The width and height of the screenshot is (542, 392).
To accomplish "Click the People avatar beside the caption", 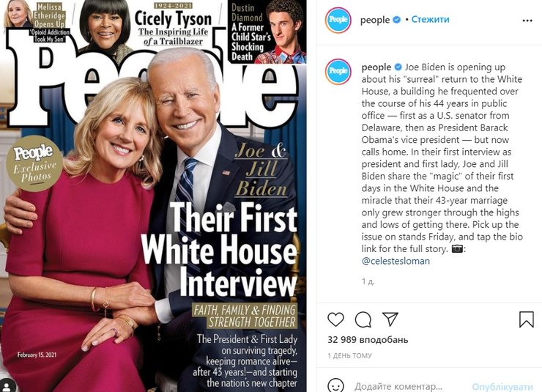I will pyautogui.click(x=338, y=72).
